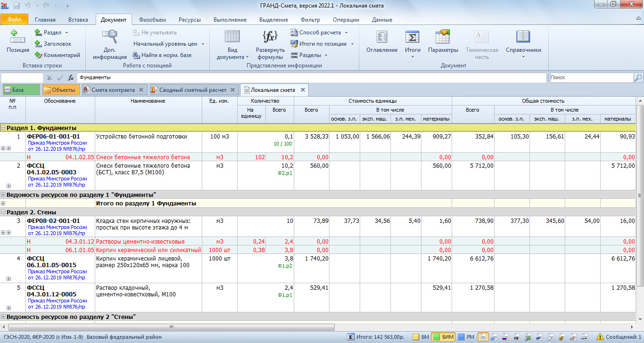This screenshot has width=644, height=343.
Task: Click the ТСН status bar icon
Action: [516, 337]
